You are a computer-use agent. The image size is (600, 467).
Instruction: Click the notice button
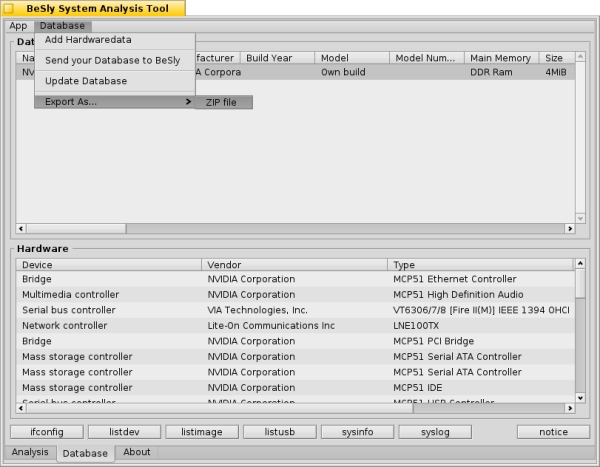pyautogui.click(x=553, y=432)
